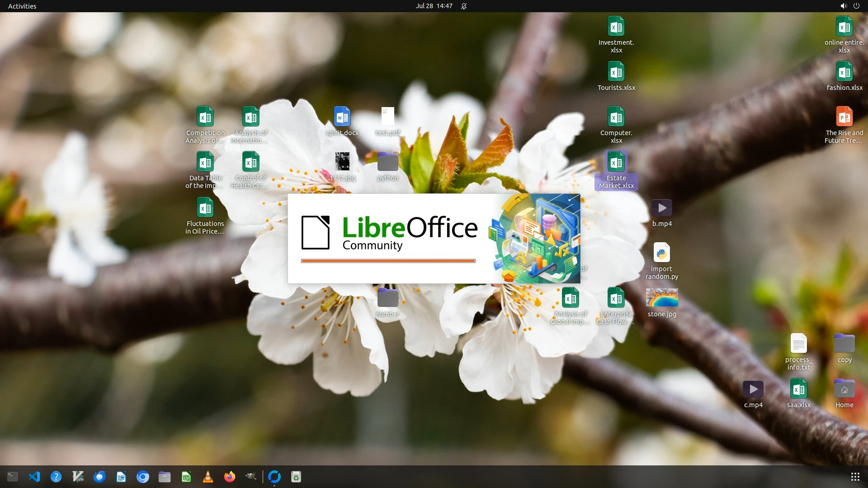Toggle the do-not-disturb notification bell
Screen dimensions: 868x488
pos(464,6)
